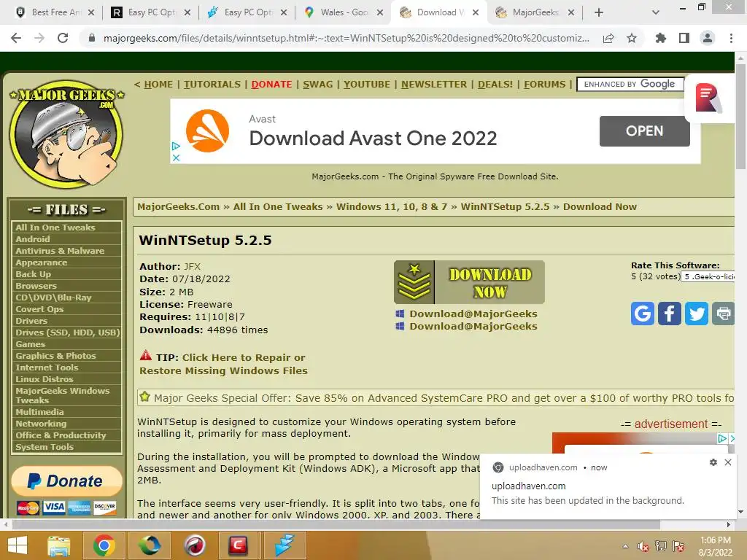The height and width of the screenshot is (560, 747).
Task: Open TUTORIALS in the top navigation
Action: [212, 85]
